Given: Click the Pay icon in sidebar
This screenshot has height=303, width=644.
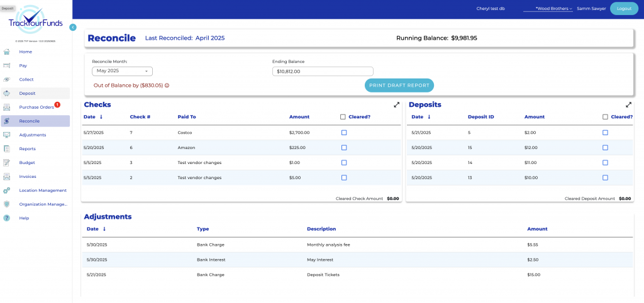Looking at the screenshot, I should coord(7,65).
